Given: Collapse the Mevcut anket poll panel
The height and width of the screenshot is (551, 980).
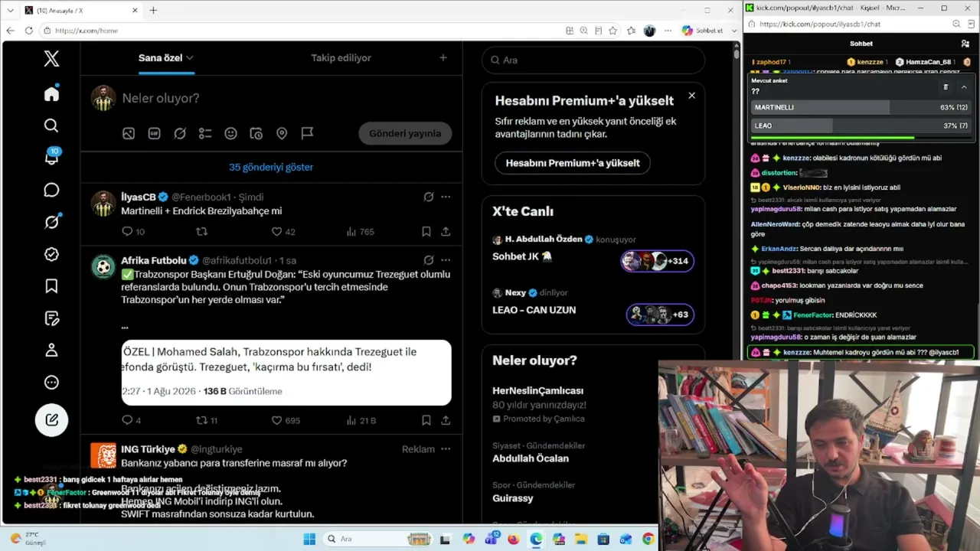Looking at the screenshot, I should pos(964,87).
